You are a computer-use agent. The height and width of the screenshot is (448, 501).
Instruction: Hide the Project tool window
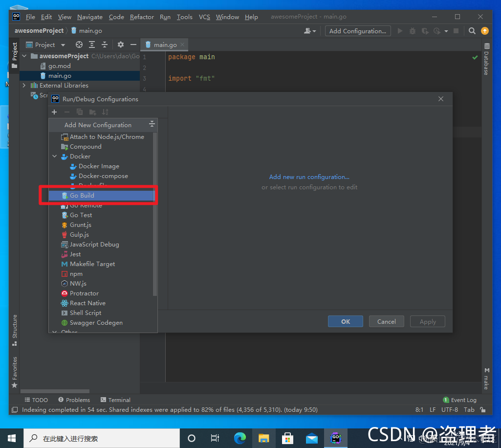pyautogui.click(x=133, y=45)
